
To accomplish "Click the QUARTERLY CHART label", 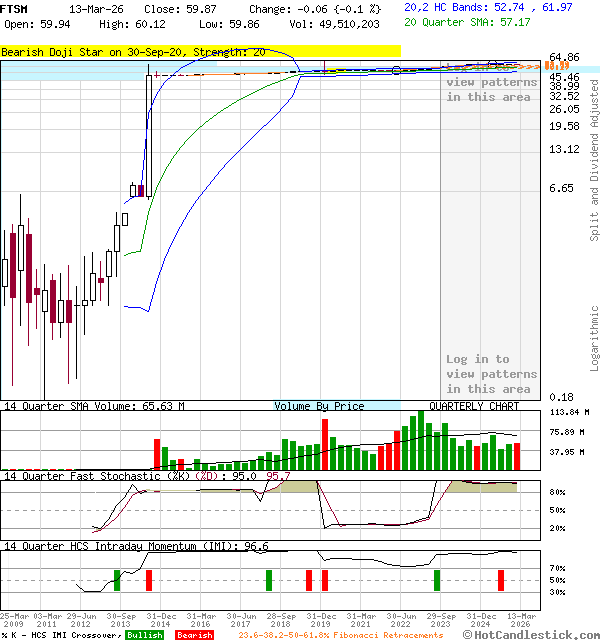I will click(x=474, y=406).
